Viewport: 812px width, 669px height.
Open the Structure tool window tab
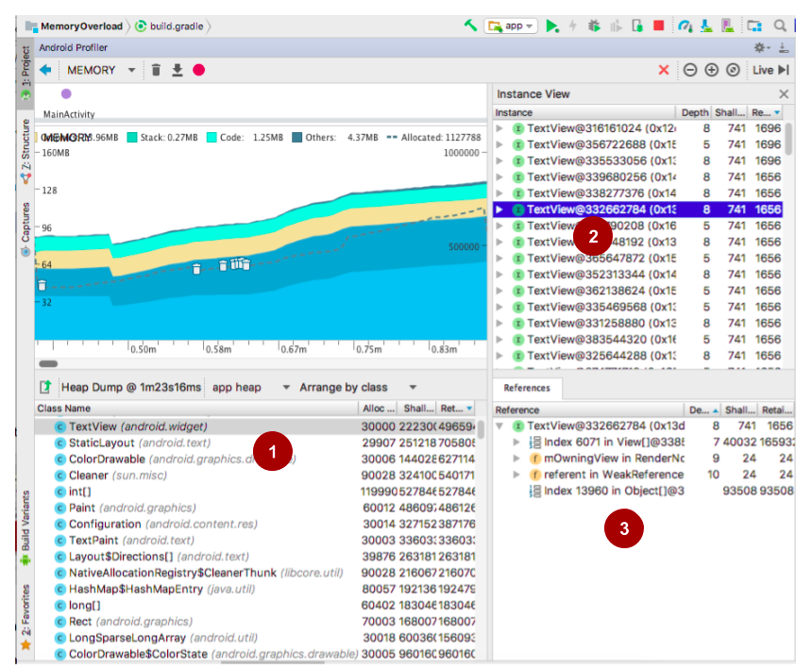click(x=25, y=151)
